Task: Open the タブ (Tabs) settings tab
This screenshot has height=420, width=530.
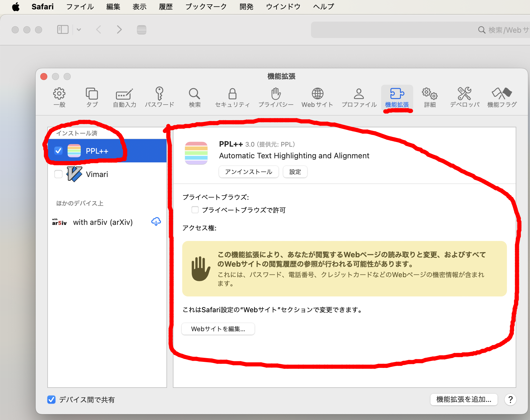Action: [92, 98]
